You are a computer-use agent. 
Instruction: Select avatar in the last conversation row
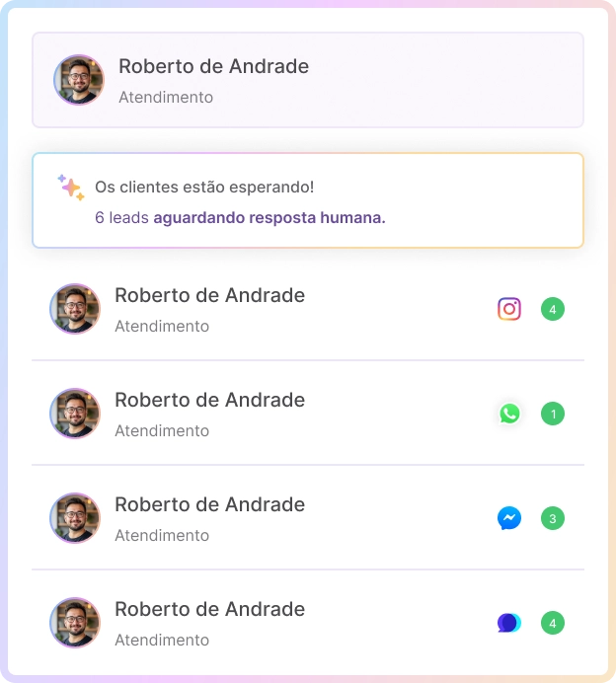75,623
